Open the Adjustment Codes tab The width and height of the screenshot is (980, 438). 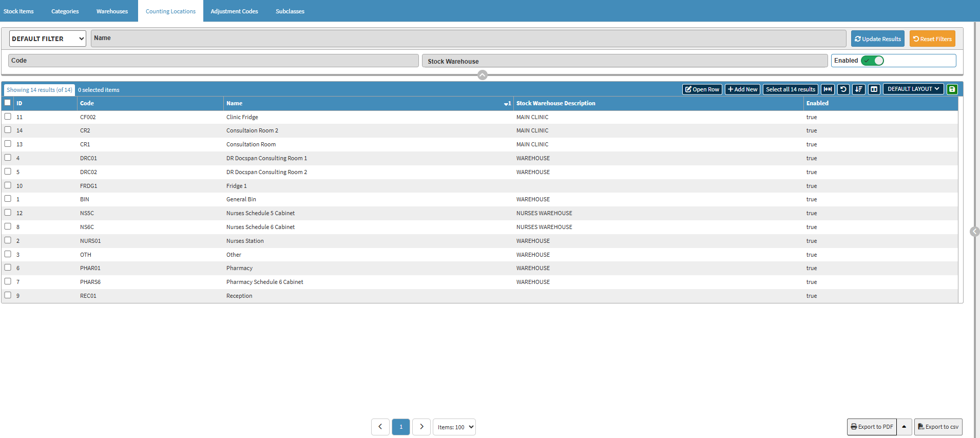(x=234, y=11)
